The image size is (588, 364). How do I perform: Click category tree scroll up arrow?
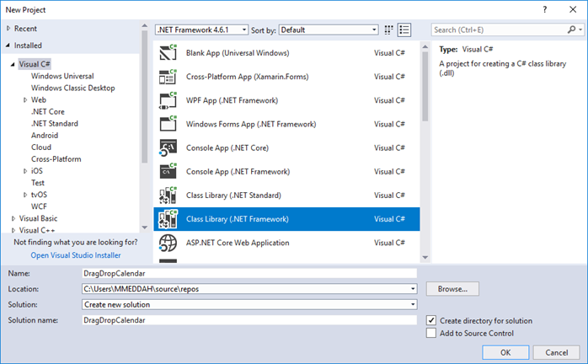coord(144,25)
